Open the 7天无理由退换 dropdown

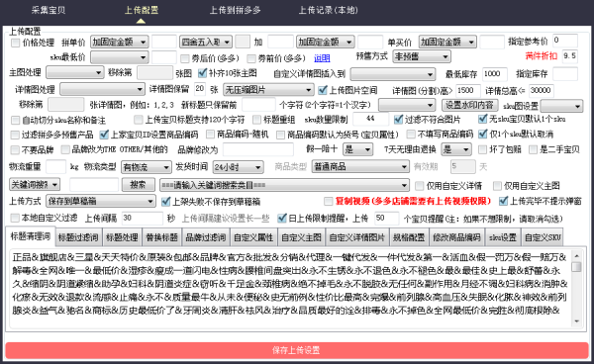click(x=456, y=149)
